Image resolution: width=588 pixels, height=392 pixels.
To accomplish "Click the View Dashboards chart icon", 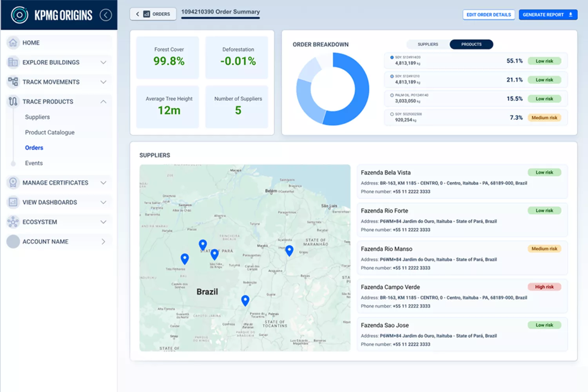I will pos(13,202).
